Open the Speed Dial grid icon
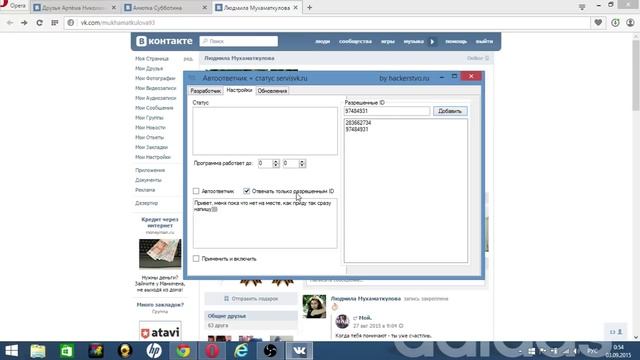 [x=55, y=23]
